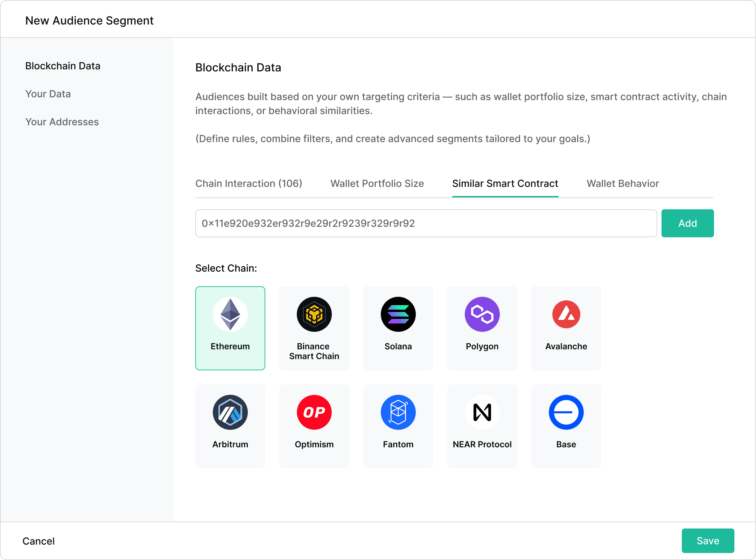The height and width of the screenshot is (560, 756).
Task: Open Blockchain Data in the sidebar
Action: pos(63,66)
